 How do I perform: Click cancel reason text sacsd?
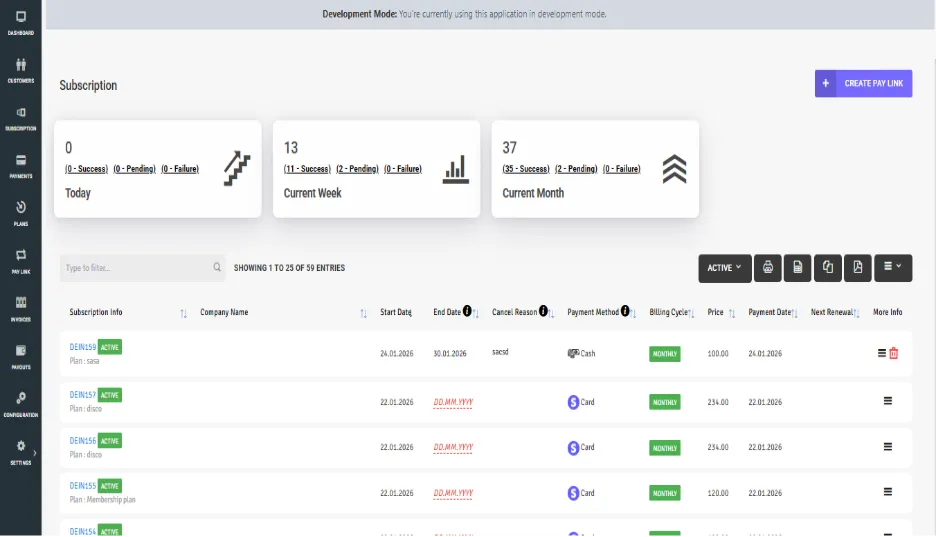click(x=500, y=352)
